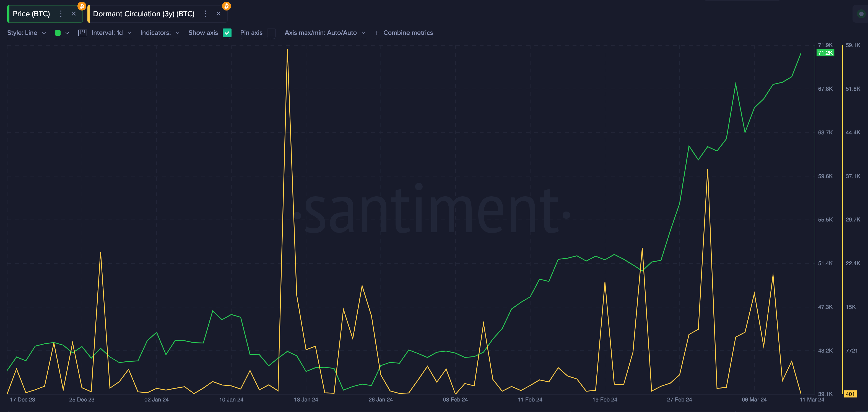Enable the Pin axis checkbox
Image resolution: width=868 pixels, height=412 pixels.
271,33
